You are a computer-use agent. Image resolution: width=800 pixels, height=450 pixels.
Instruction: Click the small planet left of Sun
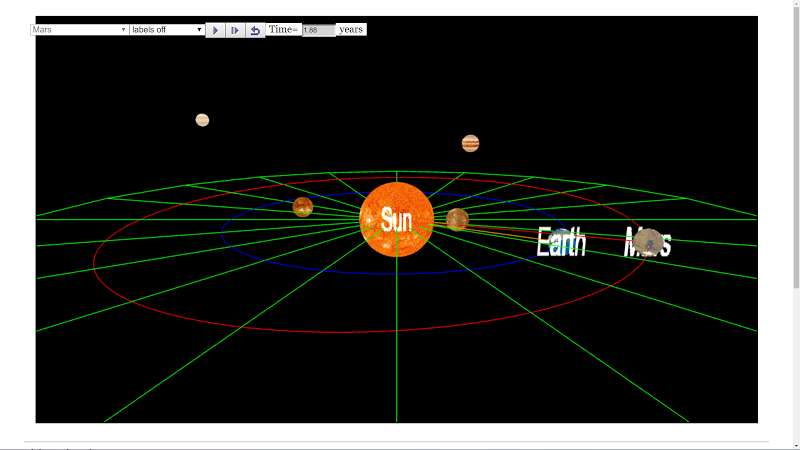tap(303, 207)
